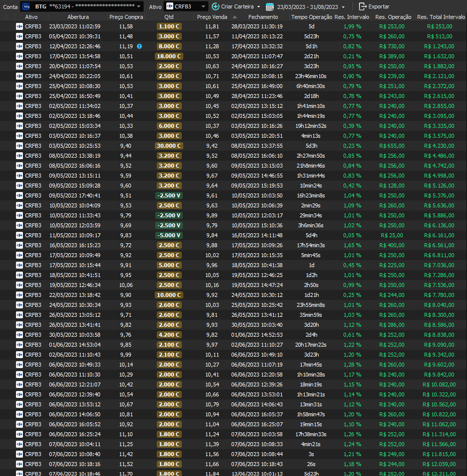Open the calendar icon for date range
The height and width of the screenshot is (476, 467).
270,6
